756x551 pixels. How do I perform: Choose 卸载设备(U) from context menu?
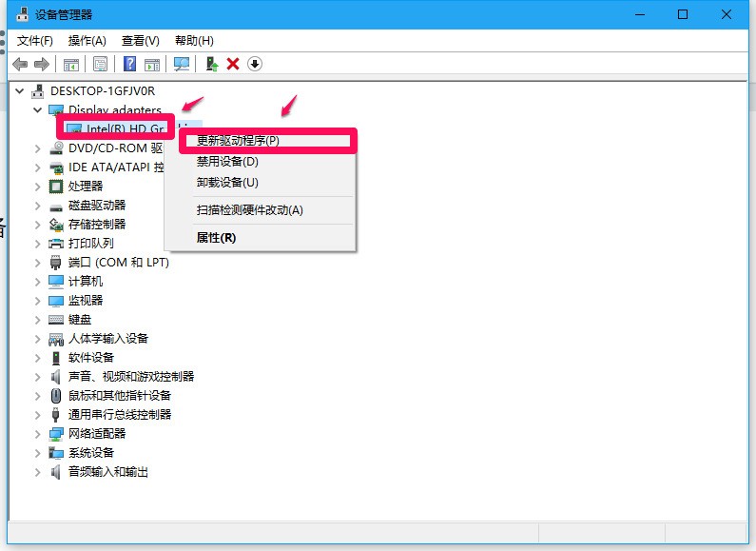coord(261,183)
